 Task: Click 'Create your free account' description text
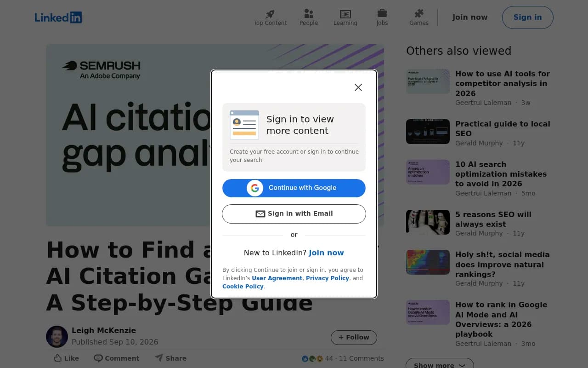pos(294,156)
